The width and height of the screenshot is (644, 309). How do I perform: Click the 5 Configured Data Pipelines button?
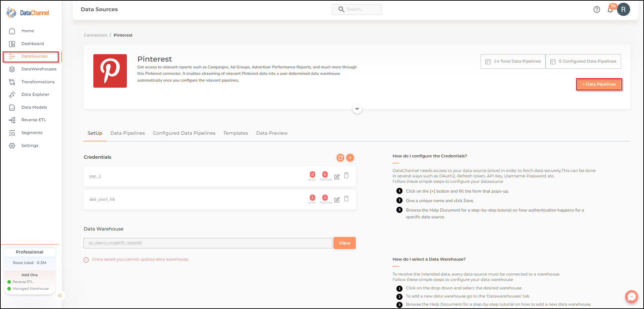tap(583, 61)
